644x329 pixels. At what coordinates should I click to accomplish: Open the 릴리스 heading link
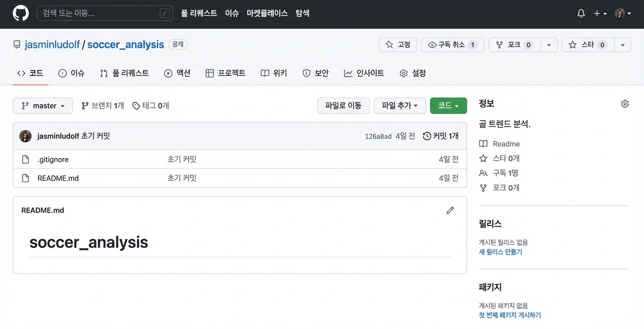[x=490, y=224]
